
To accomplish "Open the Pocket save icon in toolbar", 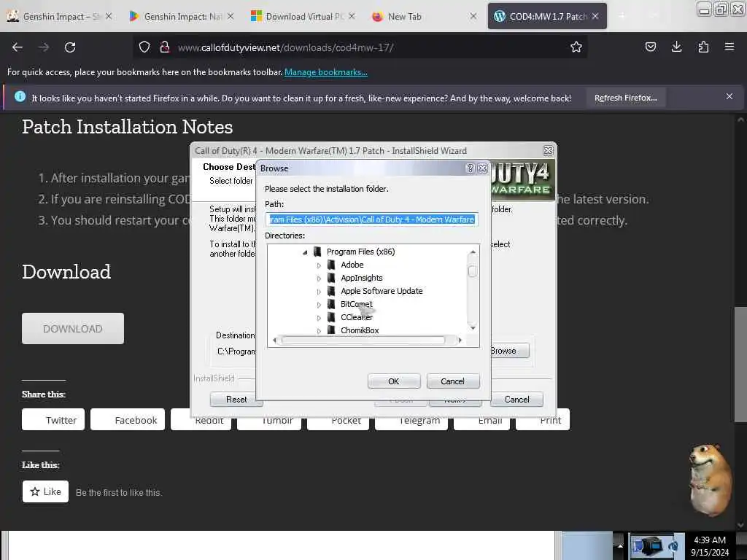I will [x=650, y=47].
